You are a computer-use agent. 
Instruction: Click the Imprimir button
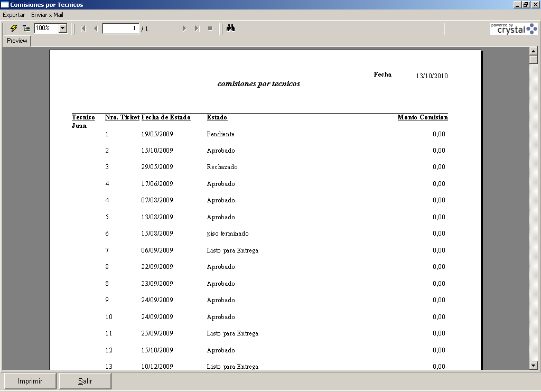point(30,381)
